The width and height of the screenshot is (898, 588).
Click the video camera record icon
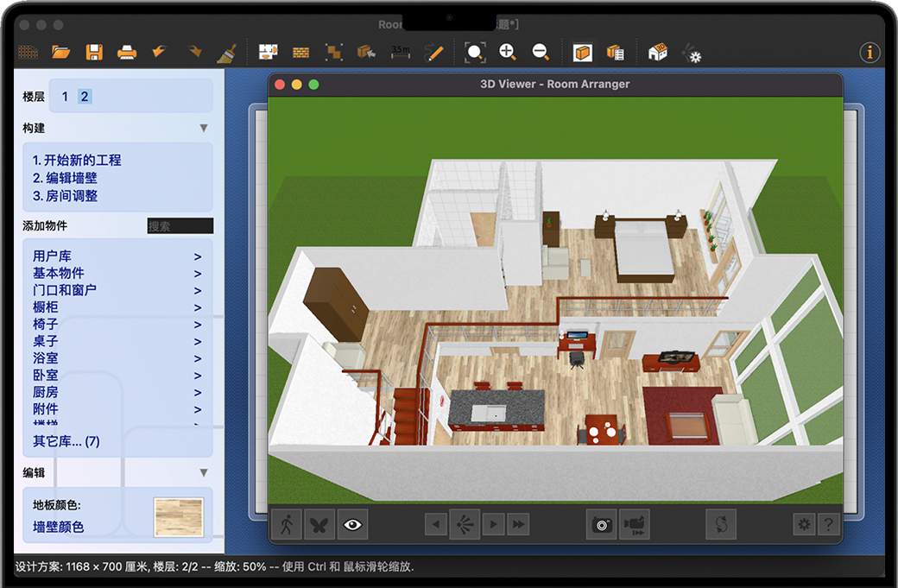(635, 524)
